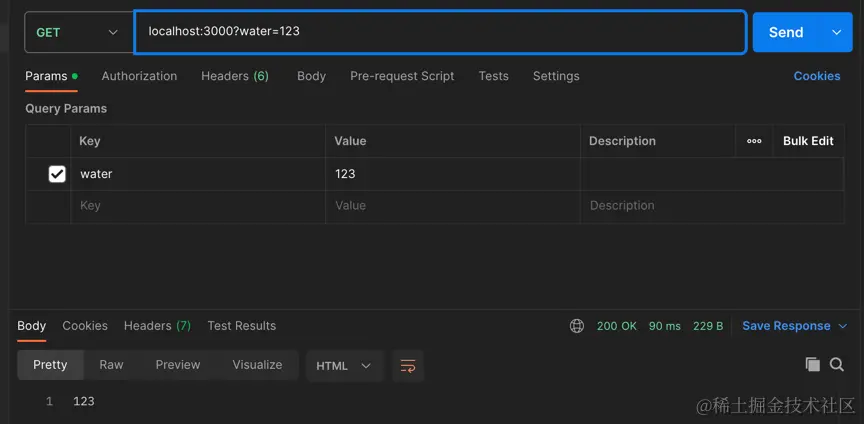Click the globe network info icon
864x424 pixels.
pos(577,326)
